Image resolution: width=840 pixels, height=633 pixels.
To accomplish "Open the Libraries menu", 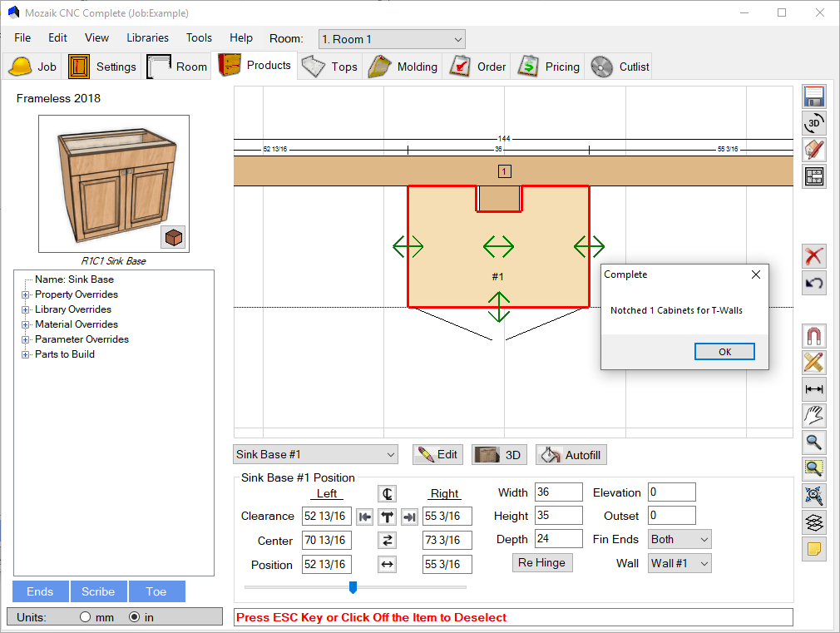I will (x=147, y=37).
